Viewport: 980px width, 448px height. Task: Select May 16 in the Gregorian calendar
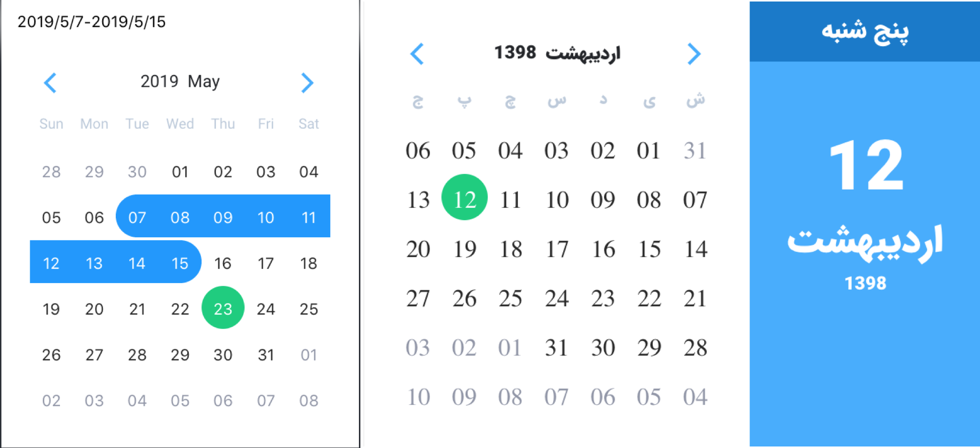coord(222,263)
